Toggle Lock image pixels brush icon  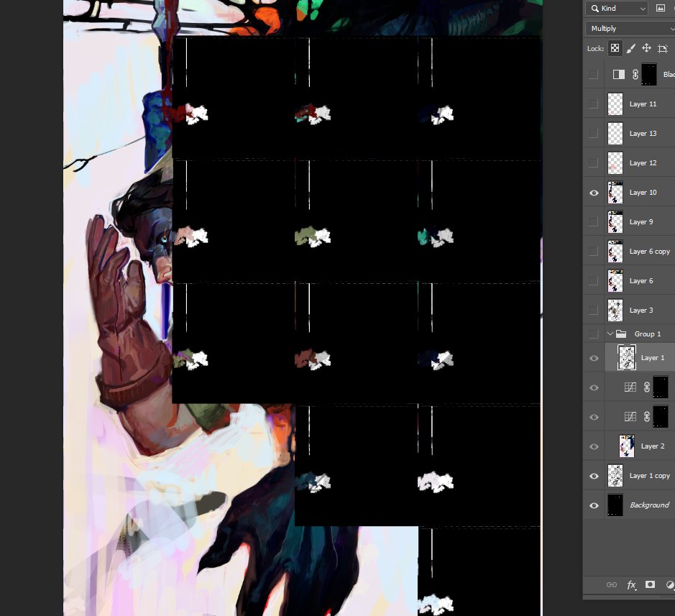(x=630, y=48)
